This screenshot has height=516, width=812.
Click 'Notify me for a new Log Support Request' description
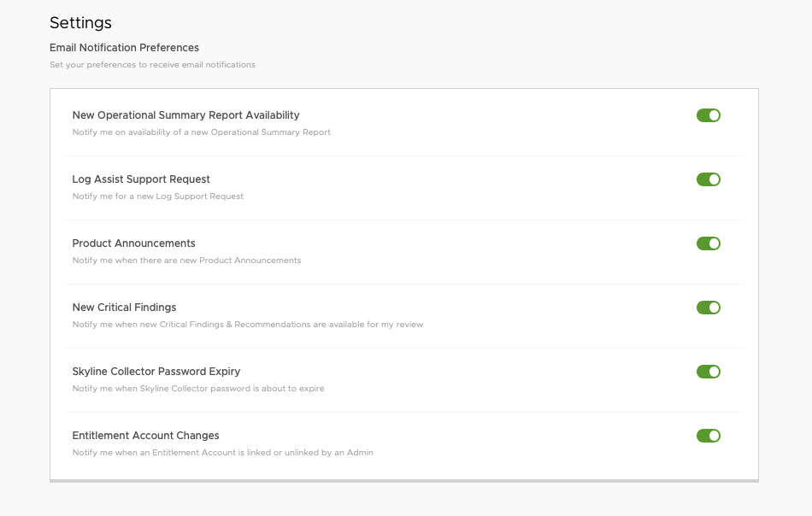point(157,196)
